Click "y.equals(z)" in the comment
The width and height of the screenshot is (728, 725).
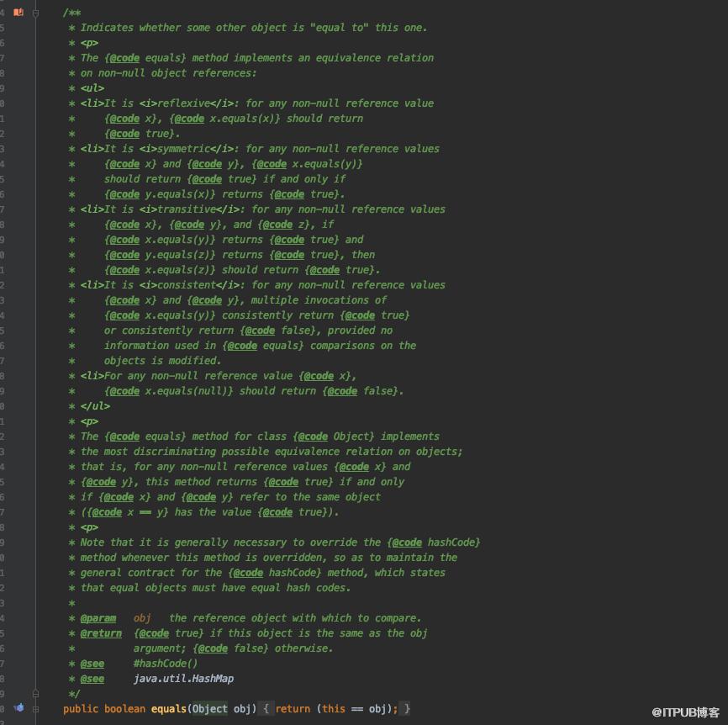[x=177, y=255]
